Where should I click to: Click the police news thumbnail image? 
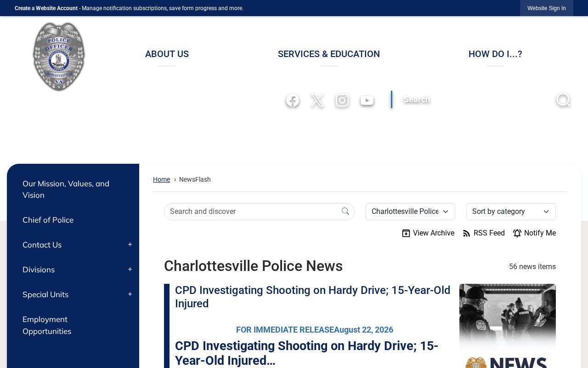pos(508,326)
